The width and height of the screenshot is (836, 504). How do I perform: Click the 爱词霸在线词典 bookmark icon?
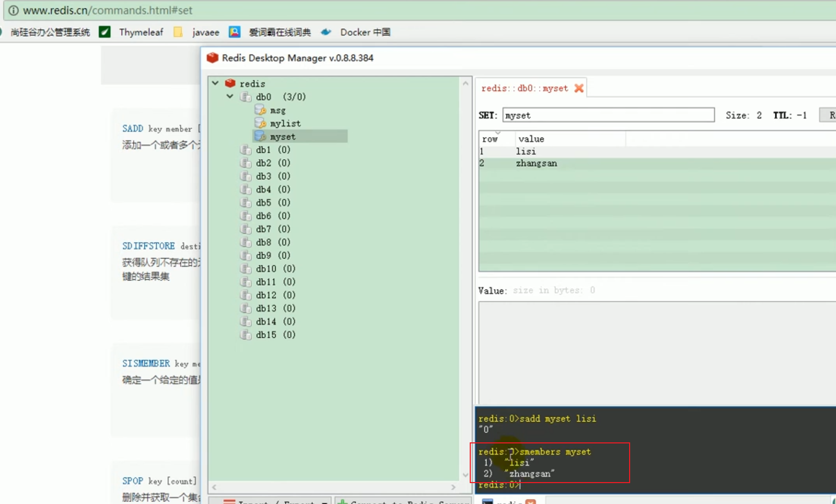coord(235,32)
